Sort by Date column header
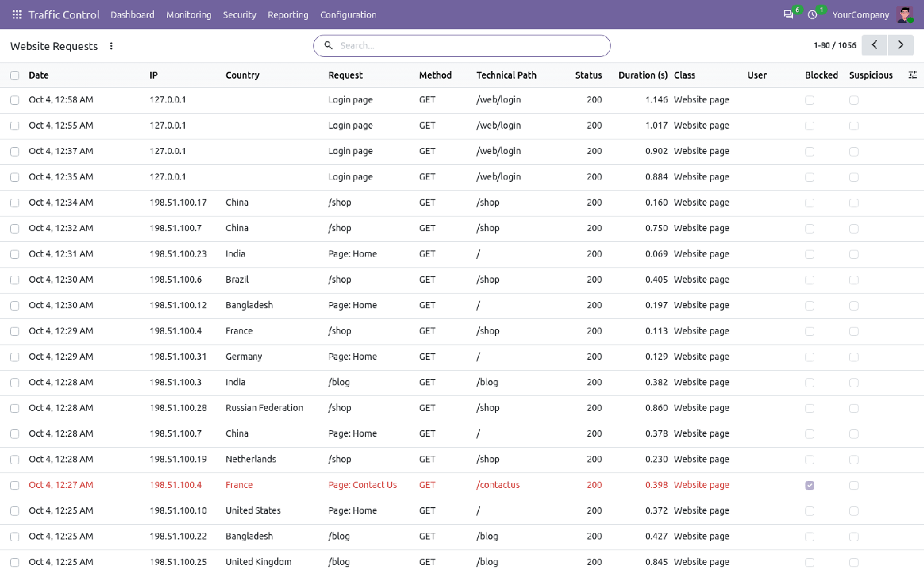 pos(38,76)
